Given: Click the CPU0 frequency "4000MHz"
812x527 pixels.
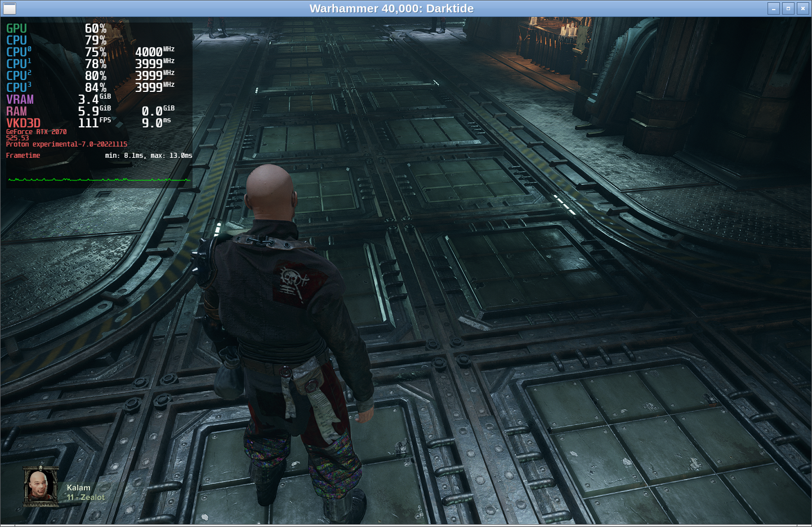Looking at the screenshot, I should click(155, 52).
